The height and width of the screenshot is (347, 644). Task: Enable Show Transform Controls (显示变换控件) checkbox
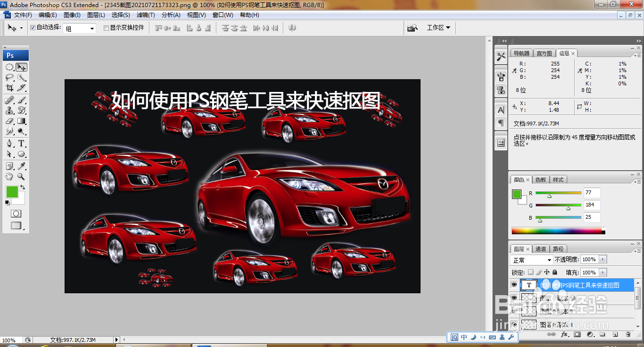click(x=106, y=28)
